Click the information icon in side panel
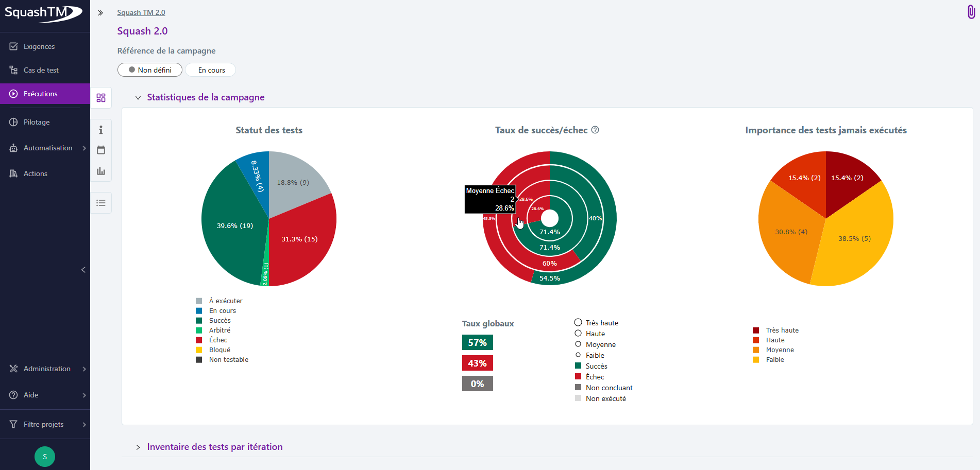 [x=101, y=130]
